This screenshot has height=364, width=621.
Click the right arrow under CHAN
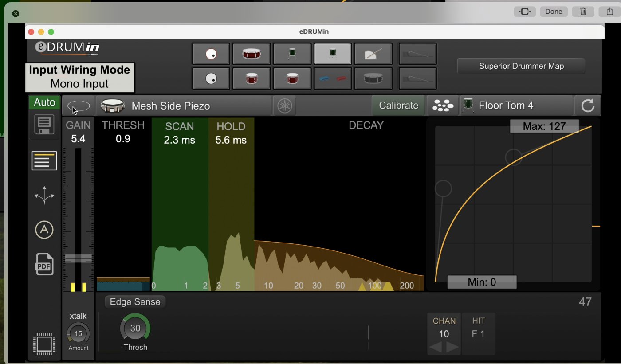click(x=452, y=347)
